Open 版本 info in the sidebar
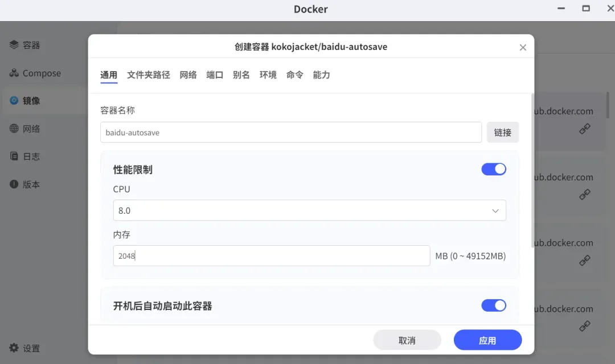Screen dimensions: 615x364 pos(25,184)
